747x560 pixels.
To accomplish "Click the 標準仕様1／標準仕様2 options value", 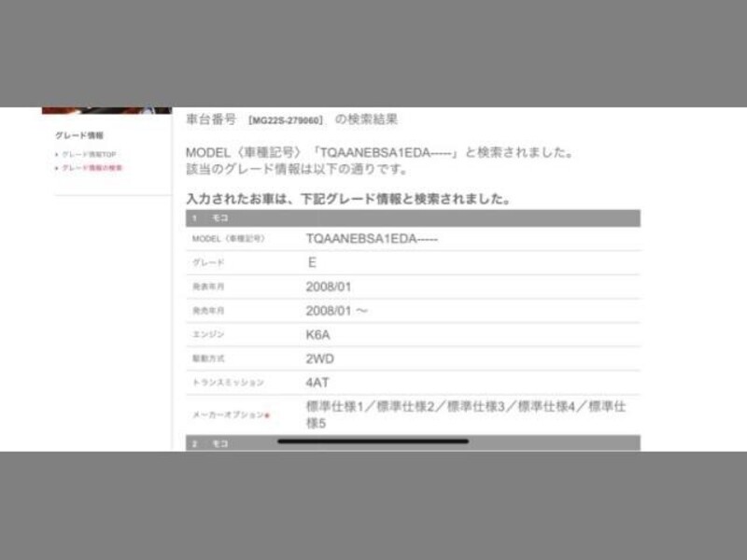I will pos(466,414).
